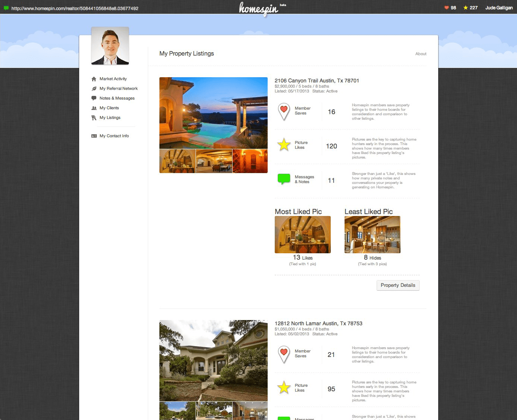Open the 12812 North Lamar house photo
The width and height of the screenshot is (517, 420).
coord(213,360)
